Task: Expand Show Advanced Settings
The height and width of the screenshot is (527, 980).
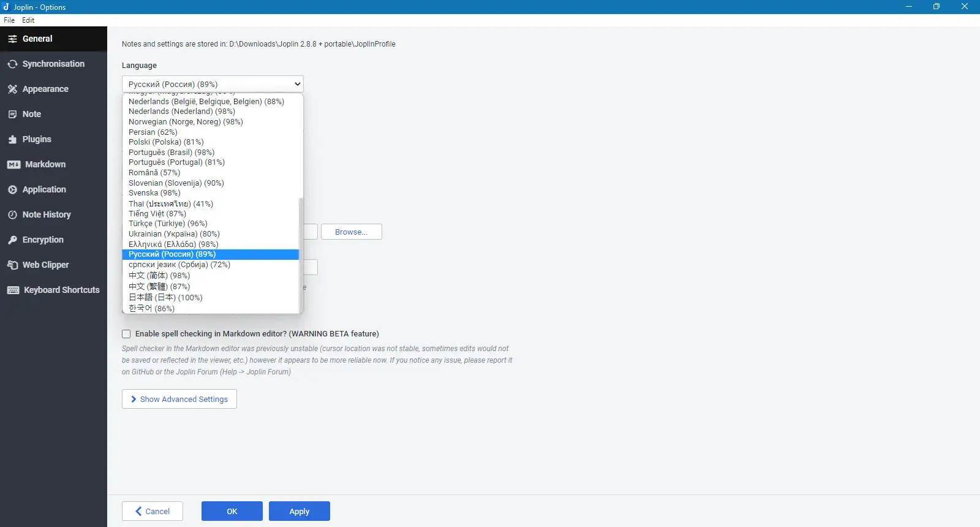Action: click(179, 399)
